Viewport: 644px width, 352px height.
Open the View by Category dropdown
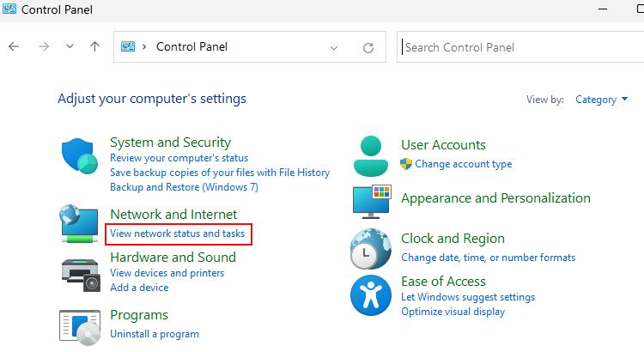click(x=602, y=100)
